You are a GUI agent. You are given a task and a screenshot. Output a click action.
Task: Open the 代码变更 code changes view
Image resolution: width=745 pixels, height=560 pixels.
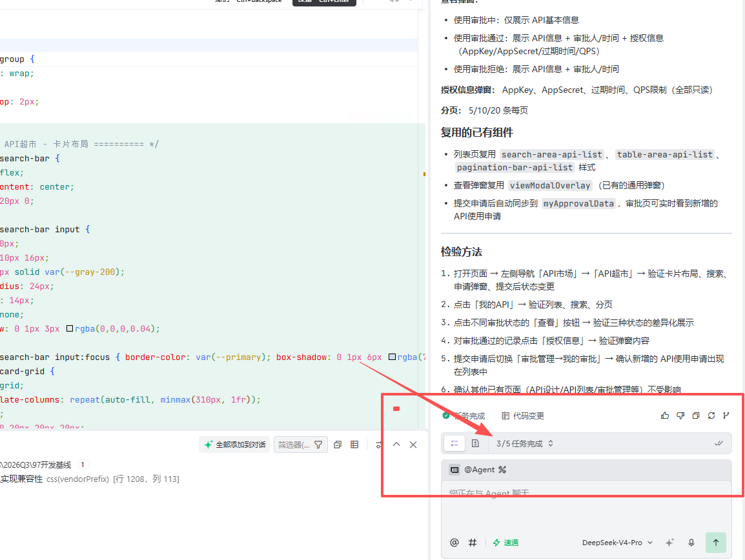pos(523,416)
